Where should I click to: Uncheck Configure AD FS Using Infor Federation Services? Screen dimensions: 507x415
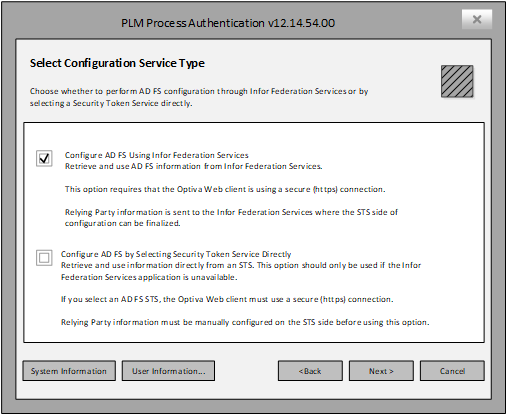pos(44,158)
